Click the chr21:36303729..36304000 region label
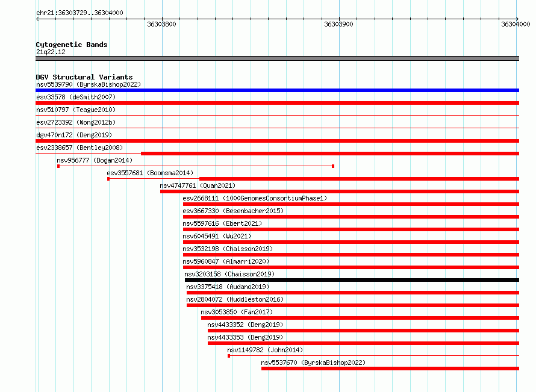Image resolution: width=536 pixels, height=392 pixels. (x=79, y=13)
